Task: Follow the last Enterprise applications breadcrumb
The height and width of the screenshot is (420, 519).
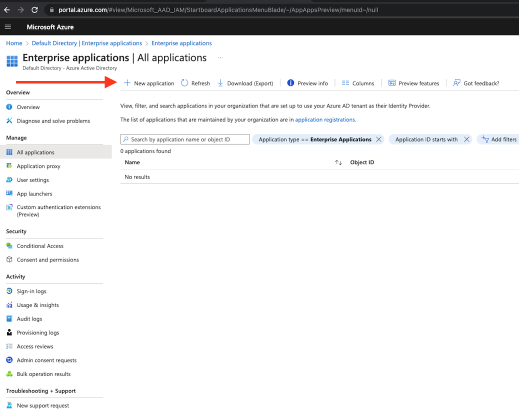Action: (181, 43)
